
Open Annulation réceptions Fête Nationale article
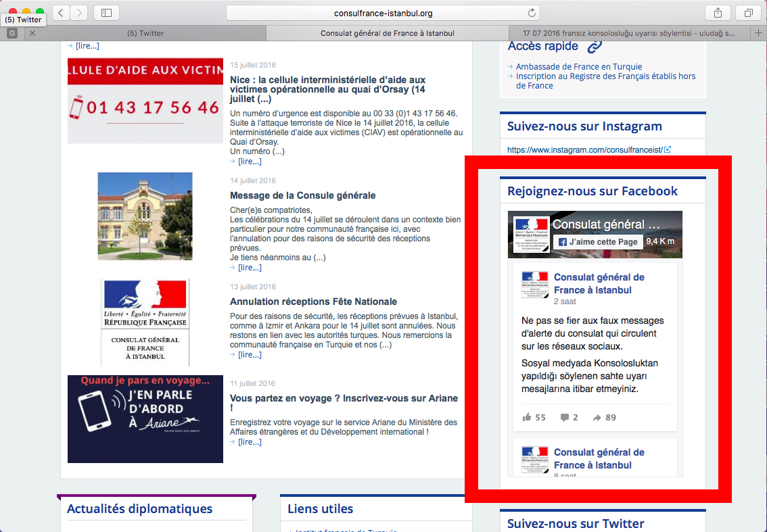314,301
